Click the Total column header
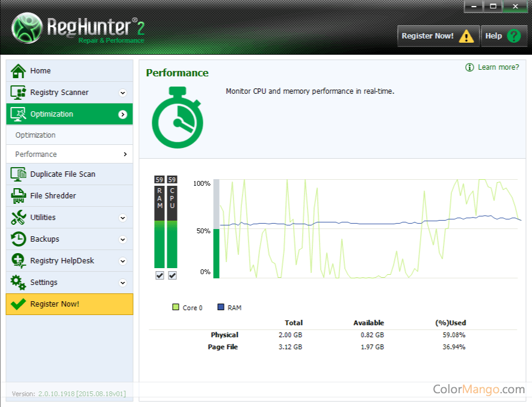 (x=294, y=323)
